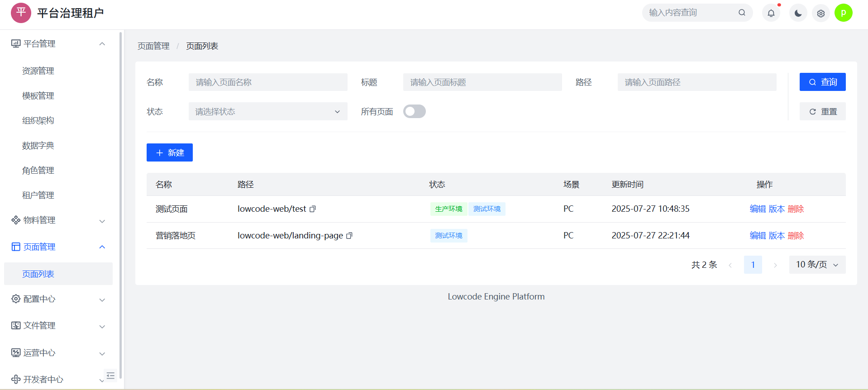Open the notification bell icon
Image resolution: width=868 pixels, height=390 pixels.
(x=771, y=13)
